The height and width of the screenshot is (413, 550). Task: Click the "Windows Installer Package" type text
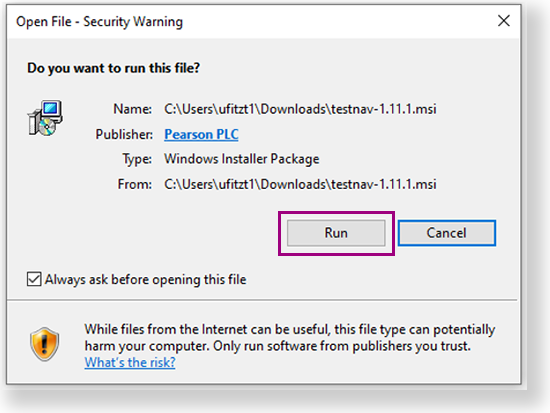(x=242, y=159)
